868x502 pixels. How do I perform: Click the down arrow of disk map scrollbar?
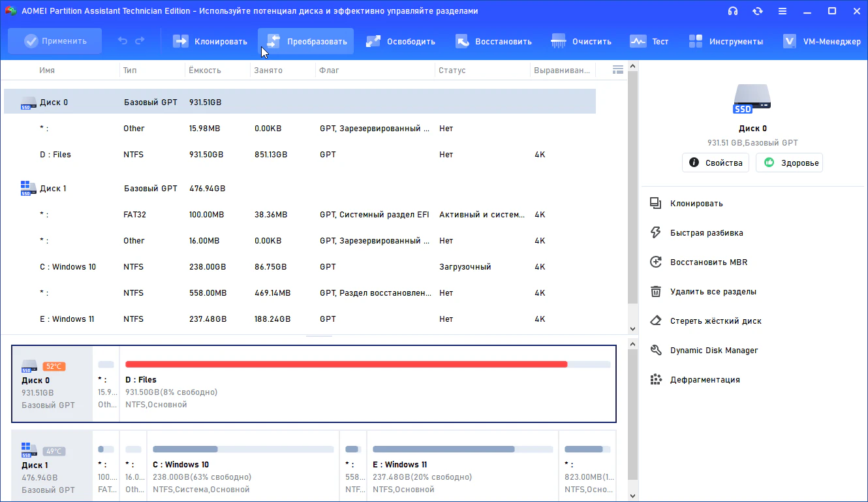click(632, 496)
